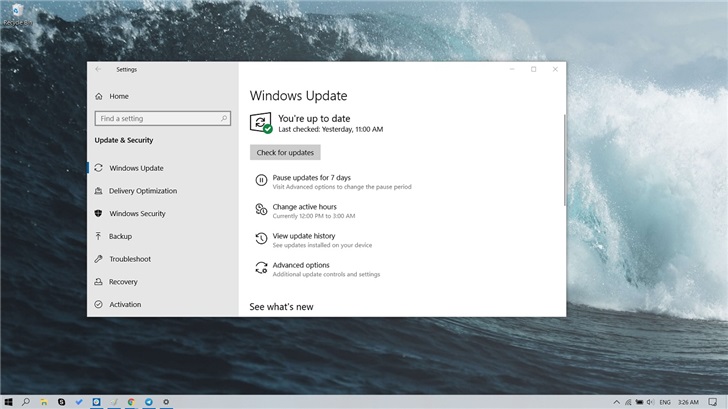Click the Windows Update sync icon in sidebar

tap(99, 168)
